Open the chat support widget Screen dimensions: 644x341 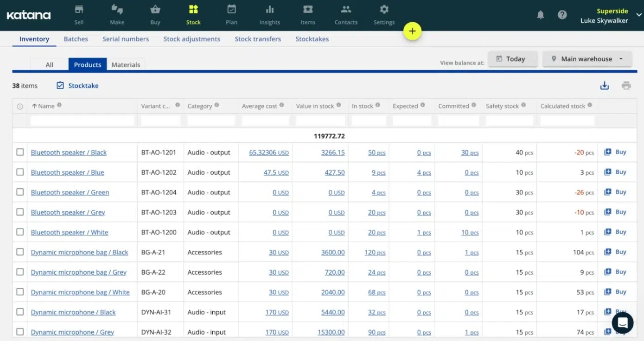(x=622, y=322)
